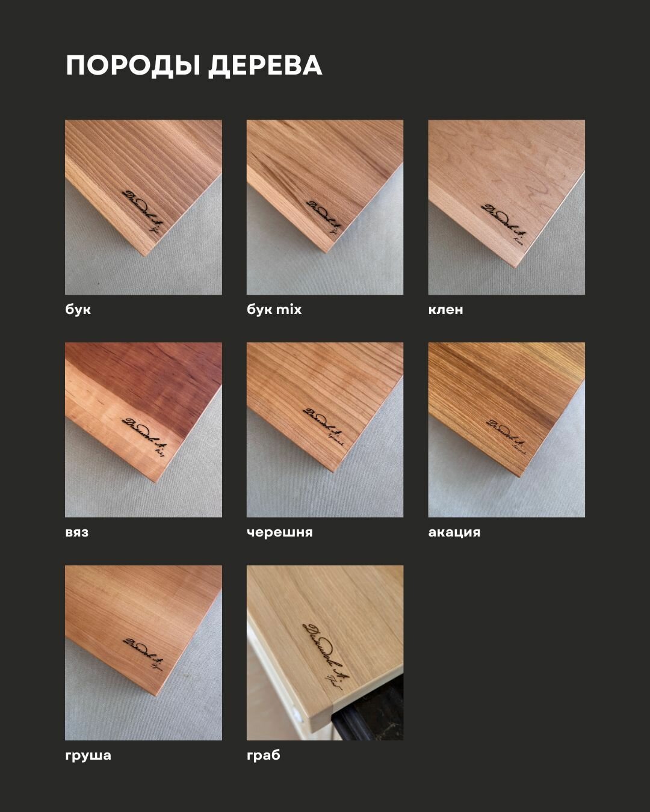Select the клен caption text
The width and height of the screenshot is (650, 812).
coord(446,310)
